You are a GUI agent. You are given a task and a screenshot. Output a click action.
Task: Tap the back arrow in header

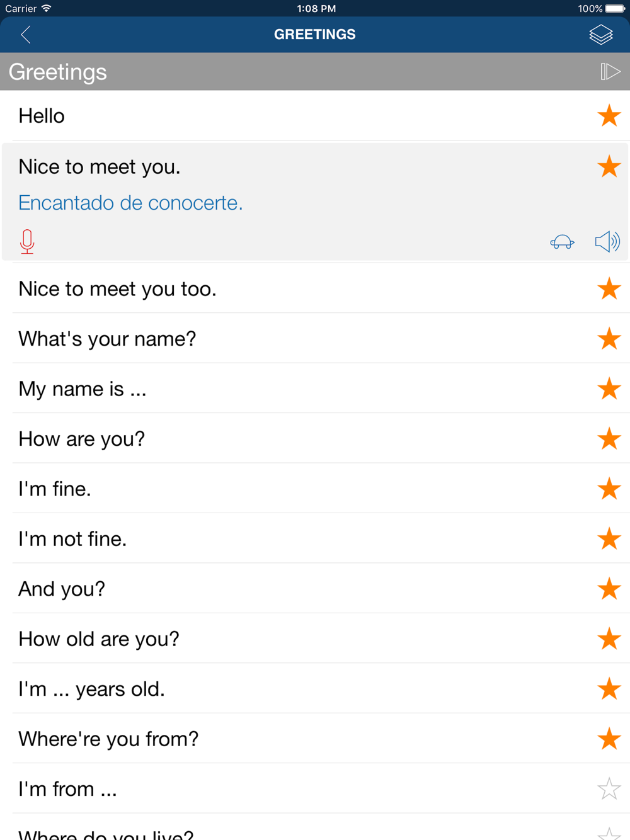26,35
